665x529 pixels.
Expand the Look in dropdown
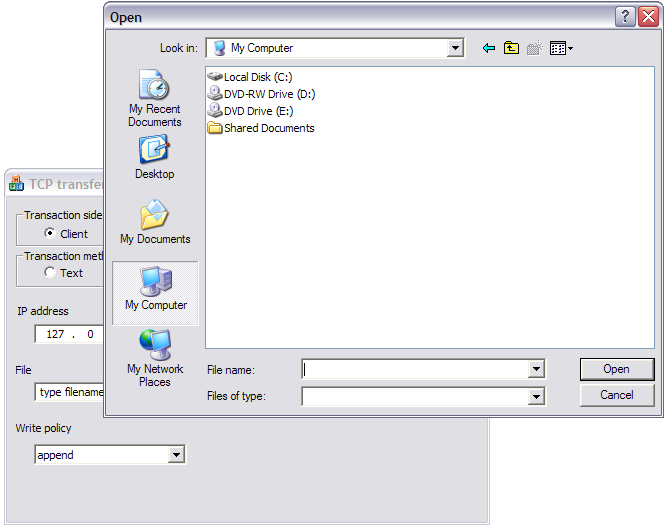click(x=455, y=48)
